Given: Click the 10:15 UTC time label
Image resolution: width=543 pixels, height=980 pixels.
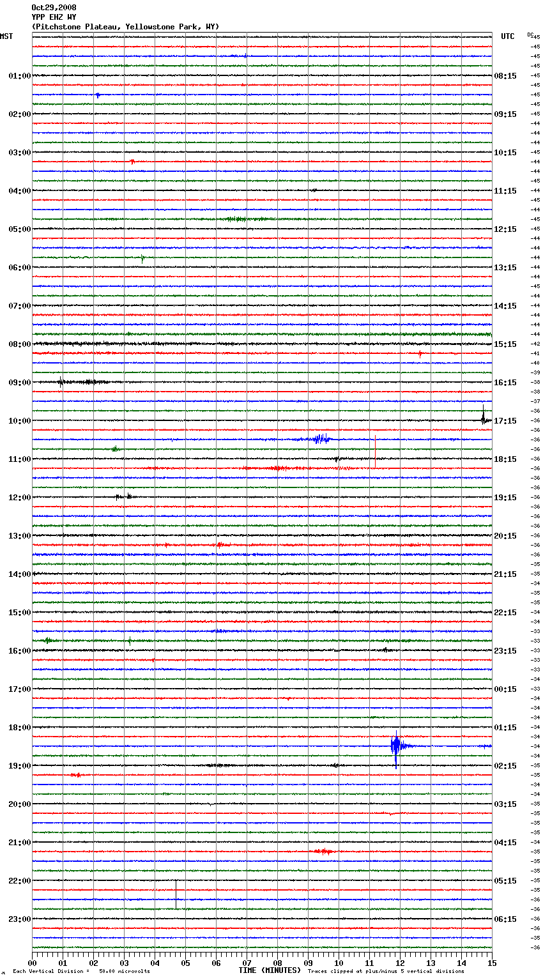Looking at the screenshot, I should [x=505, y=153].
